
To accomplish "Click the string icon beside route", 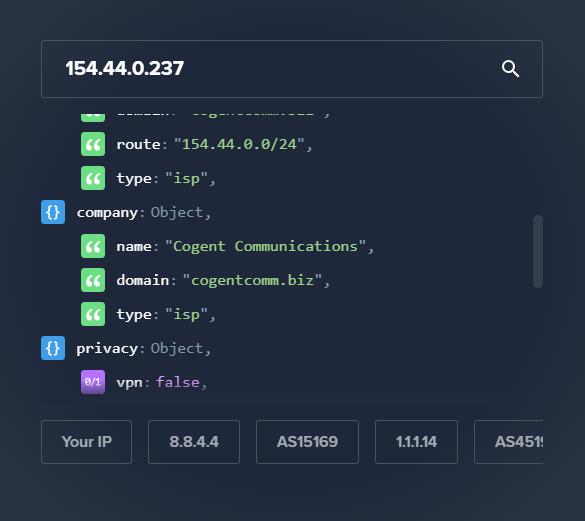I will (93, 144).
